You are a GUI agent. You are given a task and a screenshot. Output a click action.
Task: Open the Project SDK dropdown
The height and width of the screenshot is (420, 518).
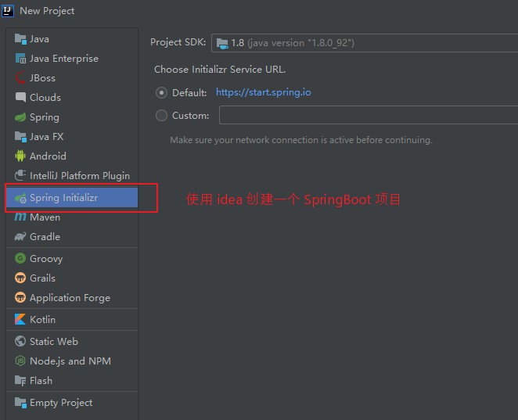(x=365, y=43)
